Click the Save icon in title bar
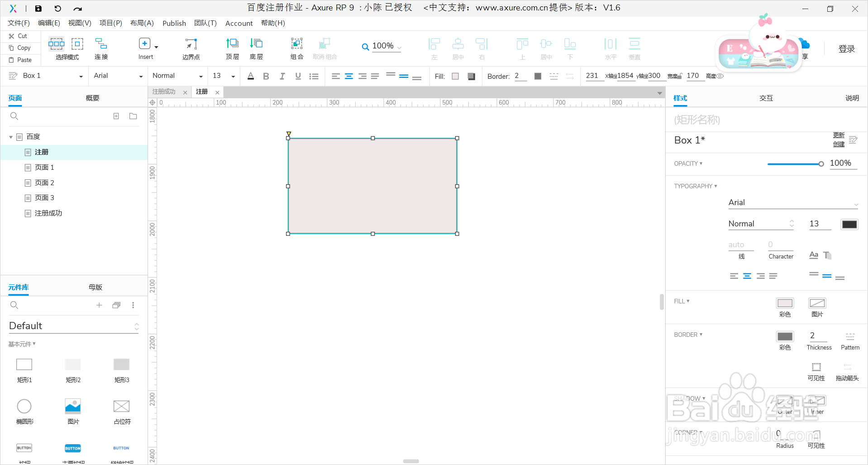This screenshot has height=465, width=868. 38,8
